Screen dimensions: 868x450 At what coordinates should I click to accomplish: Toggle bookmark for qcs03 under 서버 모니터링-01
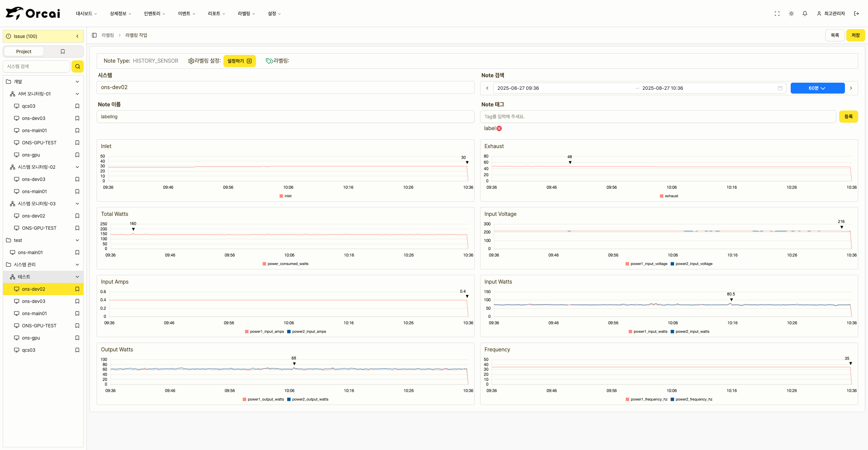point(77,106)
